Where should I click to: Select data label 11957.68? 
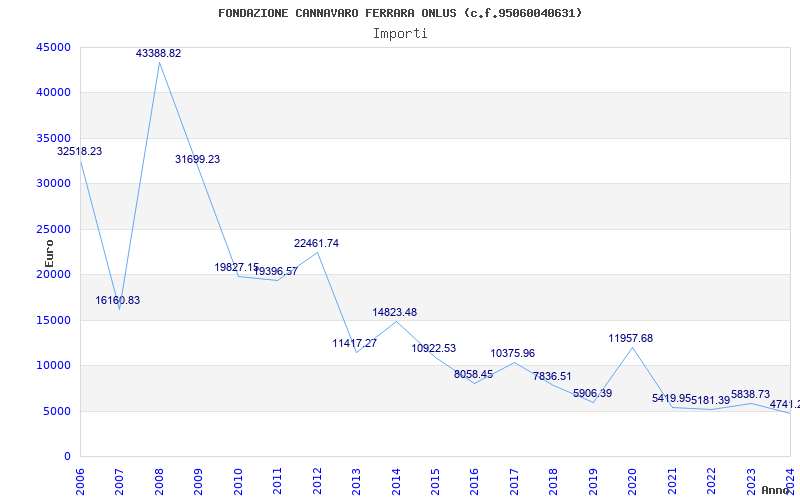631,338
